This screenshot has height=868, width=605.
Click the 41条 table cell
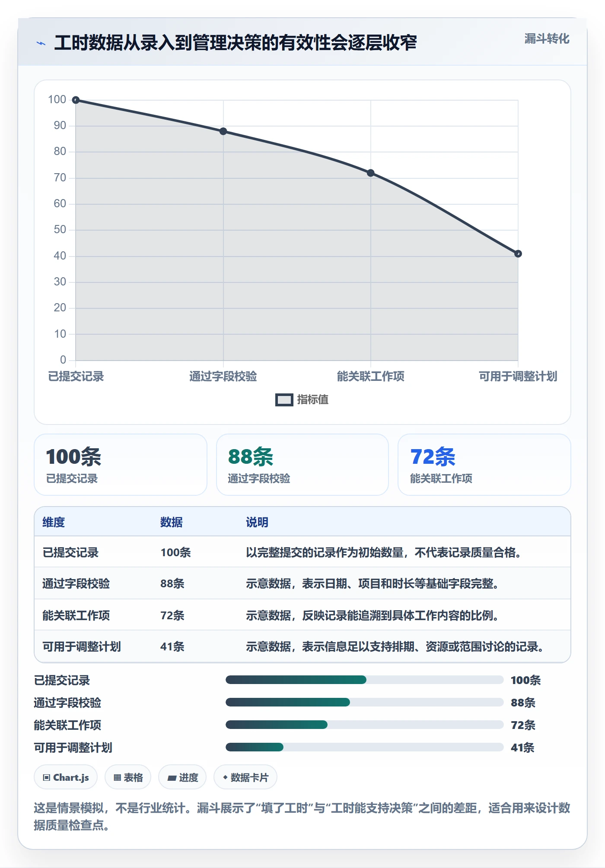[x=172, y=646]
